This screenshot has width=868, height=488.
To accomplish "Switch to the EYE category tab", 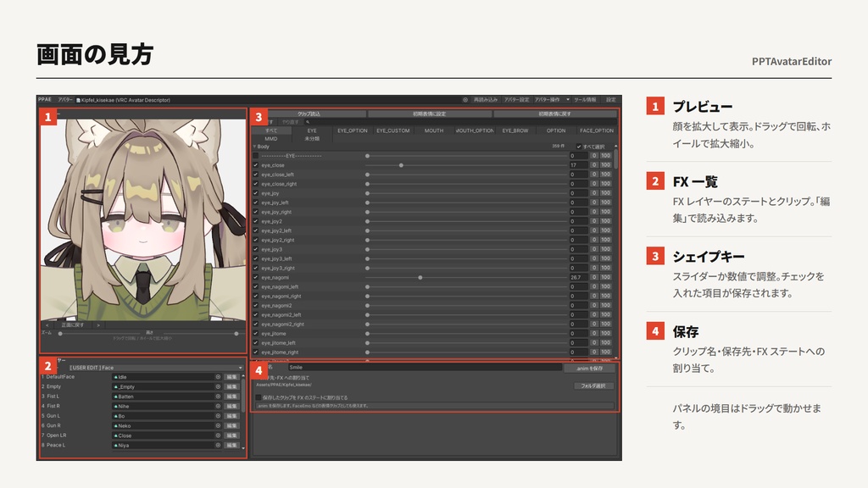I will [x=312, y=130].
